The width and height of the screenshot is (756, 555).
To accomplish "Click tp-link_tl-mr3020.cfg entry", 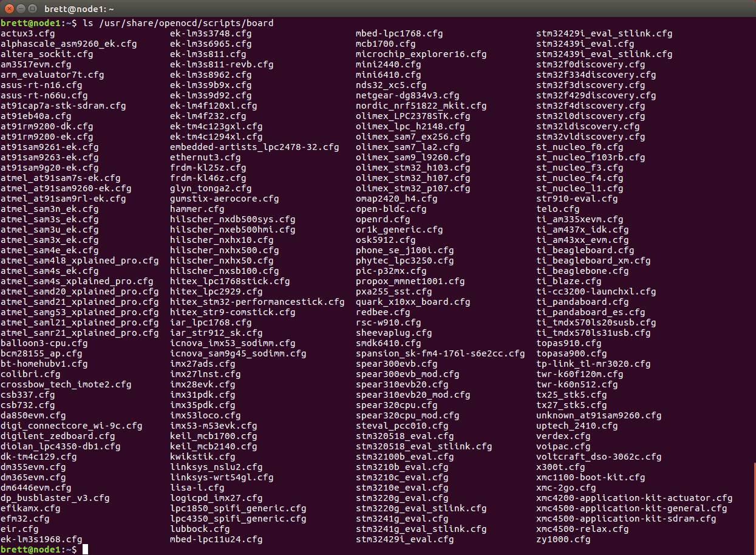I will [593, 364].
